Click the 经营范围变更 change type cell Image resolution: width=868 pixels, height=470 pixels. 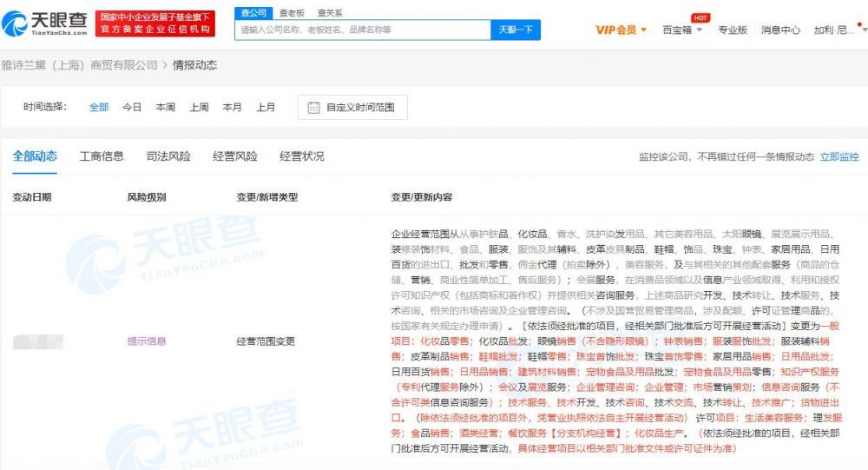point(266,341)
